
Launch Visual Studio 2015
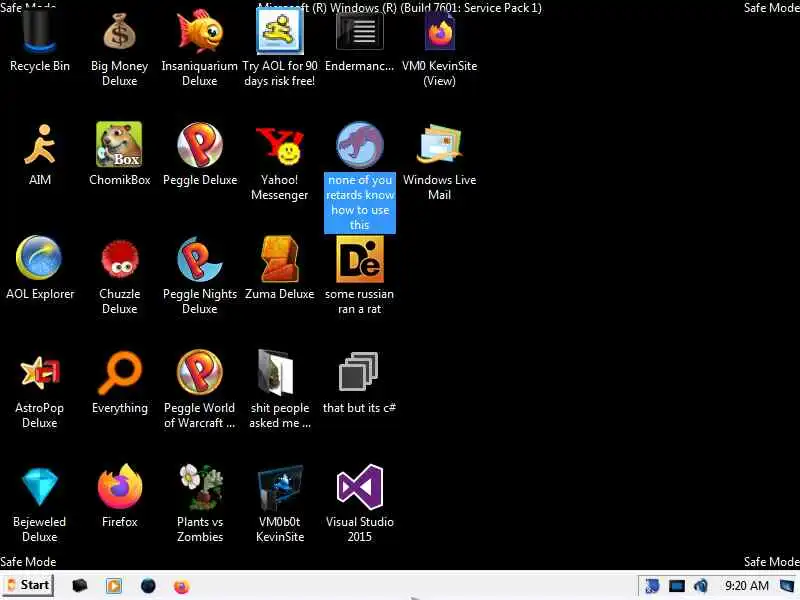(360, 487)
